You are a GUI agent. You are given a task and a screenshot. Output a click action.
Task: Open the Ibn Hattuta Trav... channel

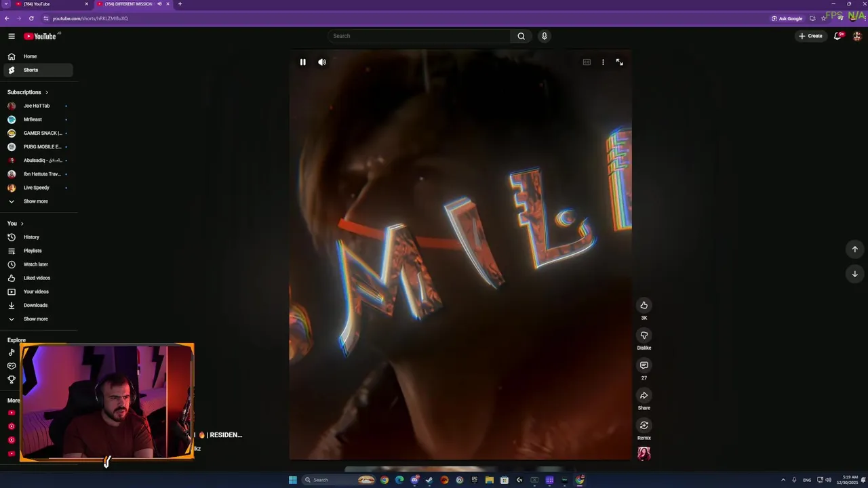(38, 174)
